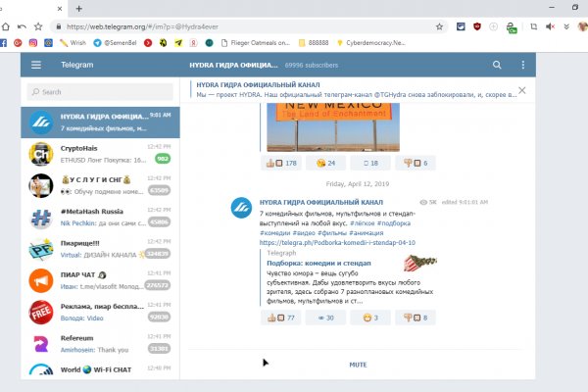Open the Telegram hamburger menu
The width and height of the screenshot is (588, 392).
click(36, 65)
